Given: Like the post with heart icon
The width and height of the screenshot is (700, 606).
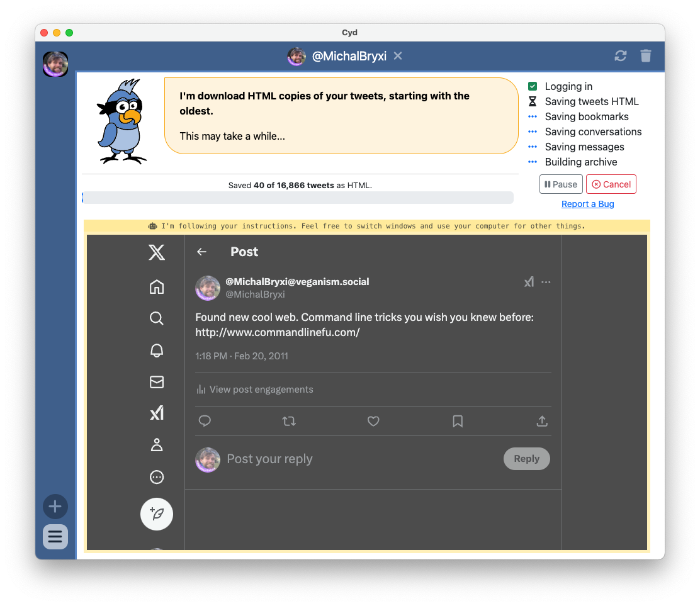Looking at the screenshot, I should 373,421.
